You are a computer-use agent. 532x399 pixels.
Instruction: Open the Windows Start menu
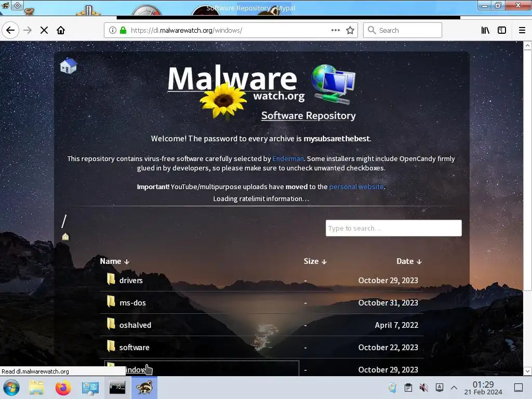coord(11,388)
